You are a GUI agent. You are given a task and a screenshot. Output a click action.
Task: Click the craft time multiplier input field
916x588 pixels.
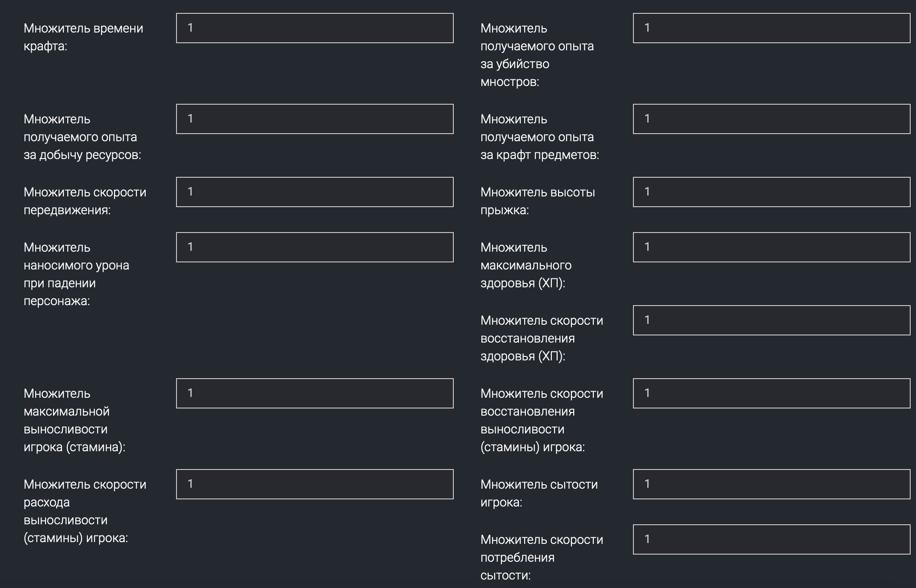tap(315, 28)
